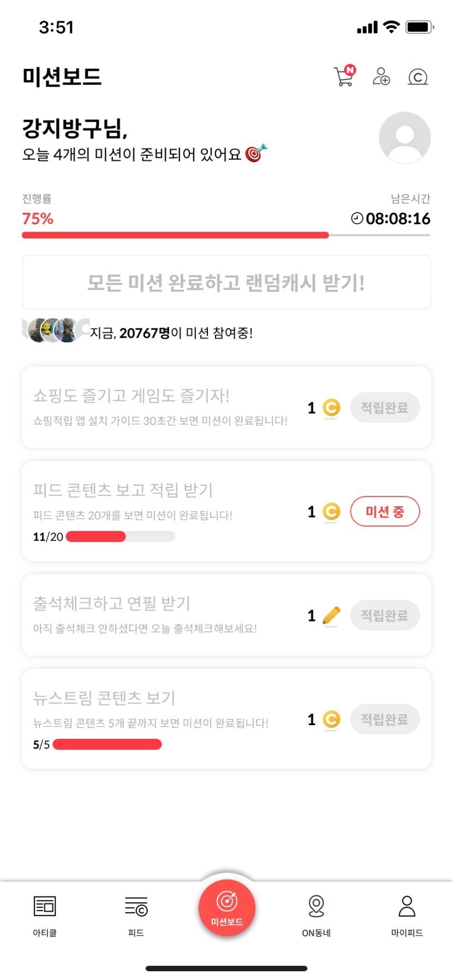Click the 11/20 feed progress bar
This screenshot has height=980, width=453.
[x=120, y=536]
